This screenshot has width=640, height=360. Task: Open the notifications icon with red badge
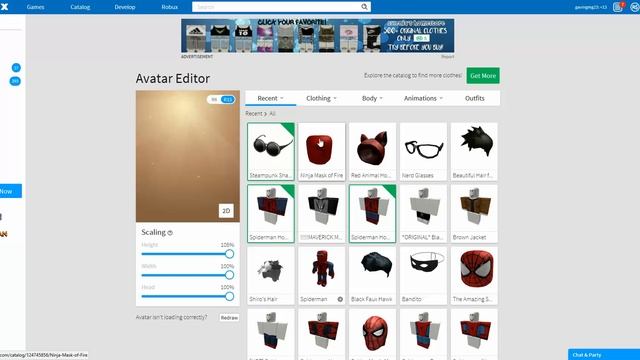[x=618, y=7]
